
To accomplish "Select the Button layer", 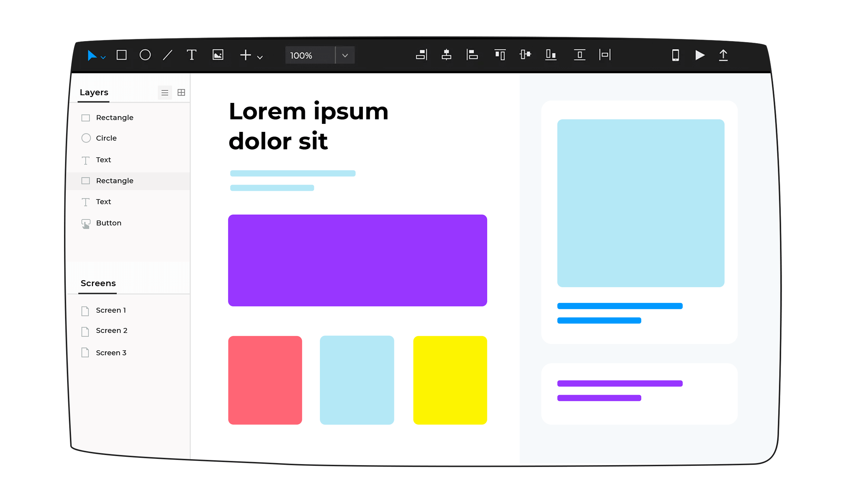I will click(x=108, y=222).
